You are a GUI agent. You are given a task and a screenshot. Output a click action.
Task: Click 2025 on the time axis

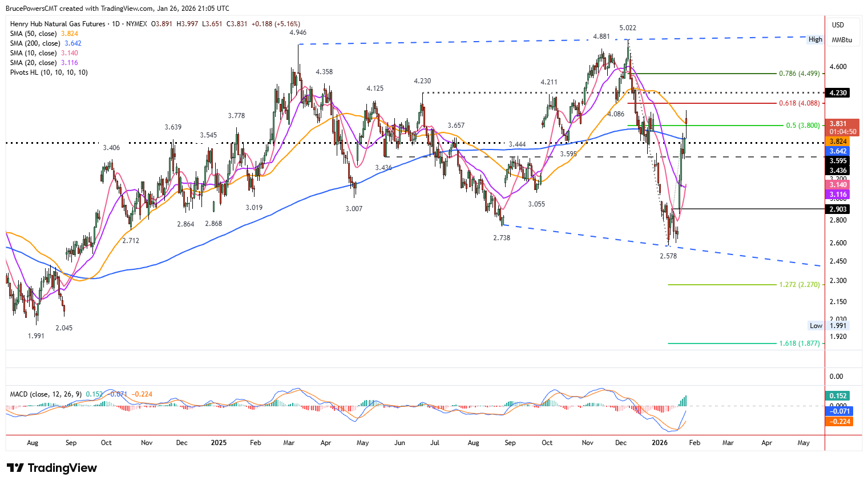pos(219,442)
